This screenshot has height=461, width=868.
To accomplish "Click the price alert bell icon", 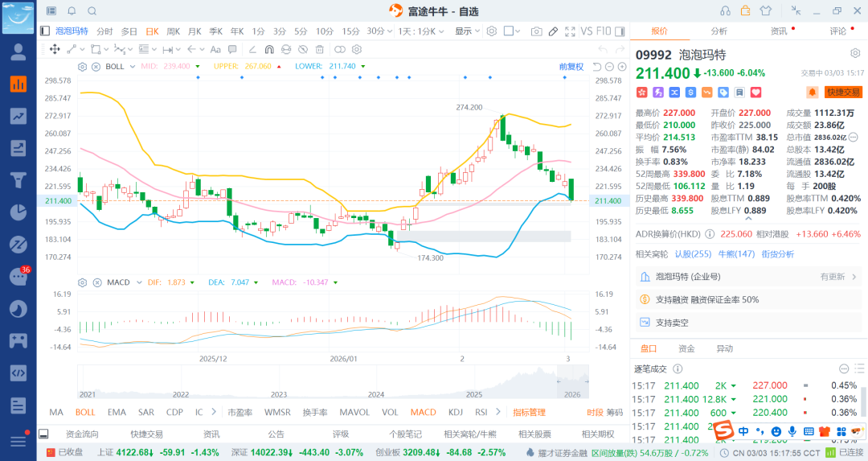I will [x=812, y=93].
